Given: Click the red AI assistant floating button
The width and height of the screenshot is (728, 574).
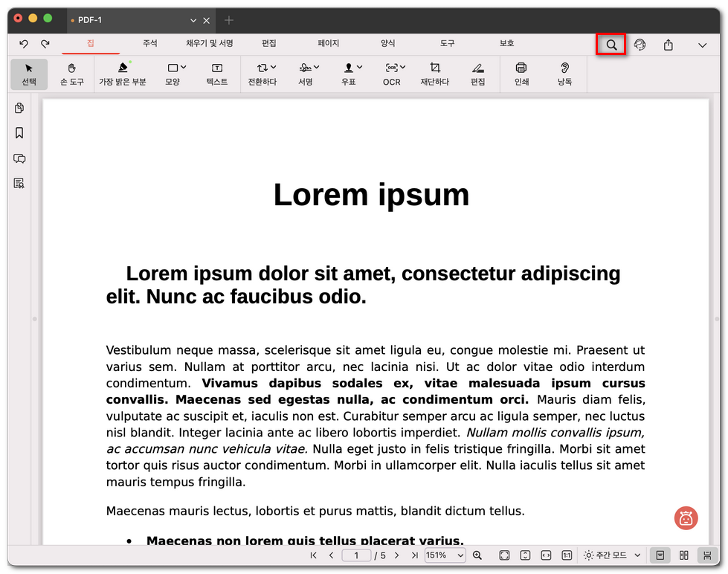Looking at the screenshot, I should 686,518.
